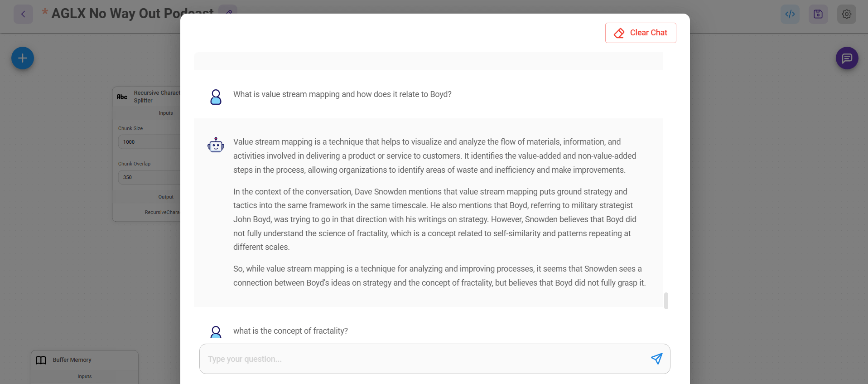
Task: Click the robot avatar of the bot reply
Action: coord(216,145)
